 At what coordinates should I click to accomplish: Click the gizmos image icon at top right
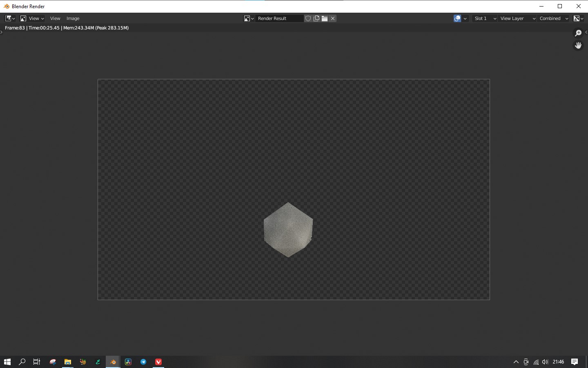[x=577, y=18]
